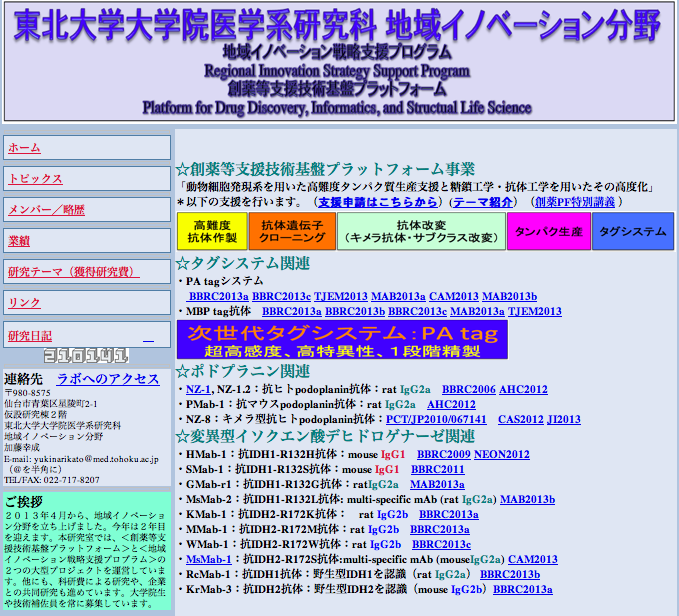This screenshot has height=616, width=679.
Task: Open MAB2013a link under PA tagシステム
Action: click(398, 297)
